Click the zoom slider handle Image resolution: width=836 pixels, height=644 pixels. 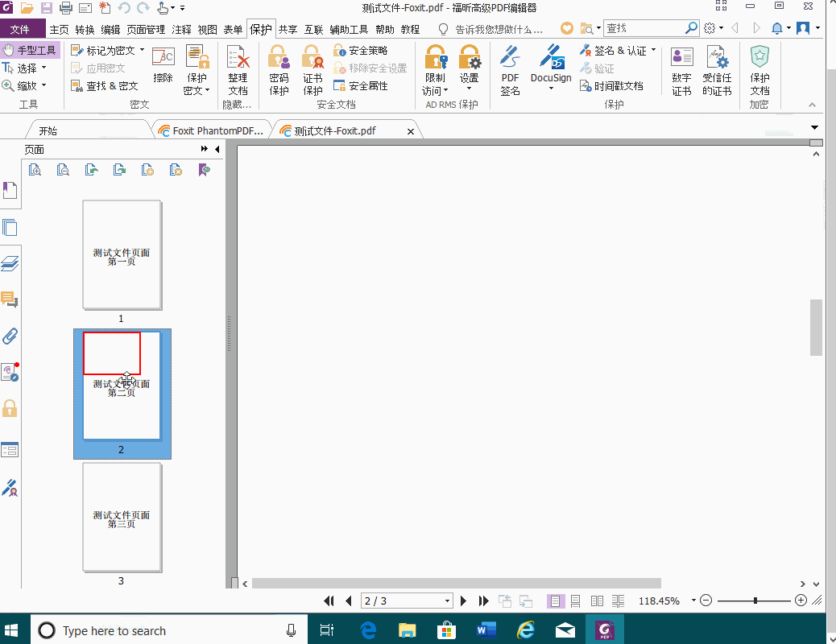tap(755, 601)
